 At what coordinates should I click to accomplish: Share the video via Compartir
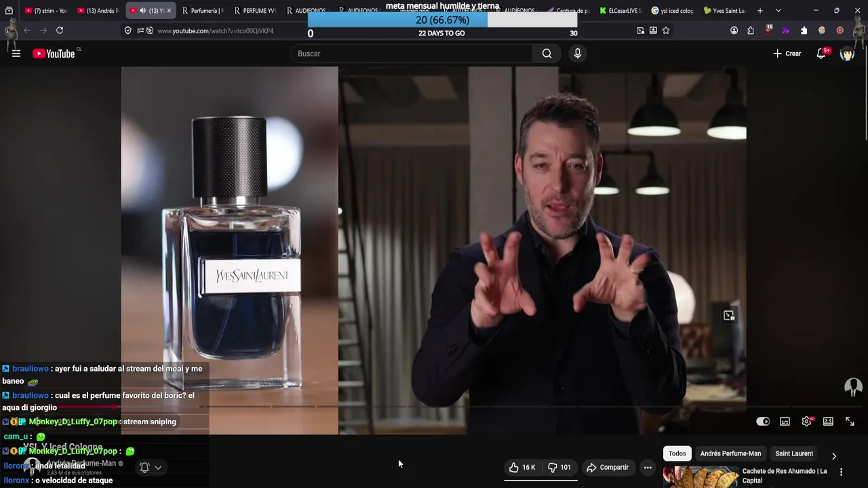coord(608,467)
